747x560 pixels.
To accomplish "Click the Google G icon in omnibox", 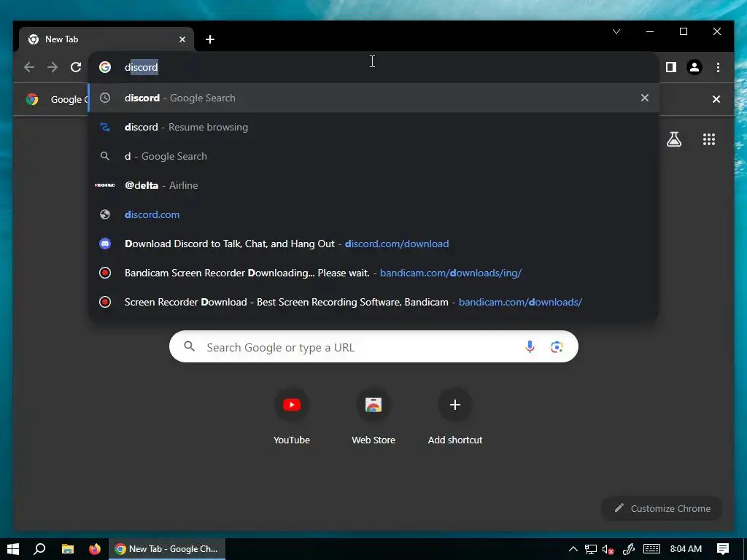I will pyautogui.click(x=105, y=67).
